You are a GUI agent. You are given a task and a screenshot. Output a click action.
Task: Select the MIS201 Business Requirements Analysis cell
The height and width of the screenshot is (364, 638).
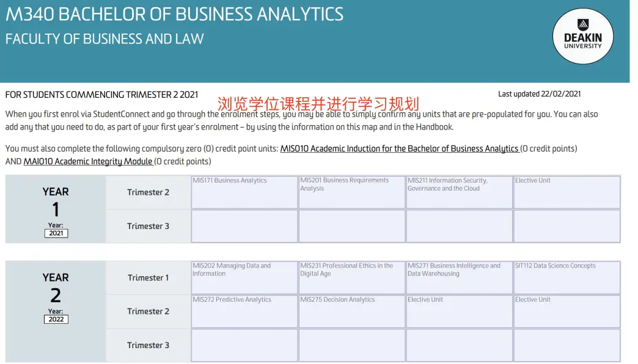[x=352, y=192]
